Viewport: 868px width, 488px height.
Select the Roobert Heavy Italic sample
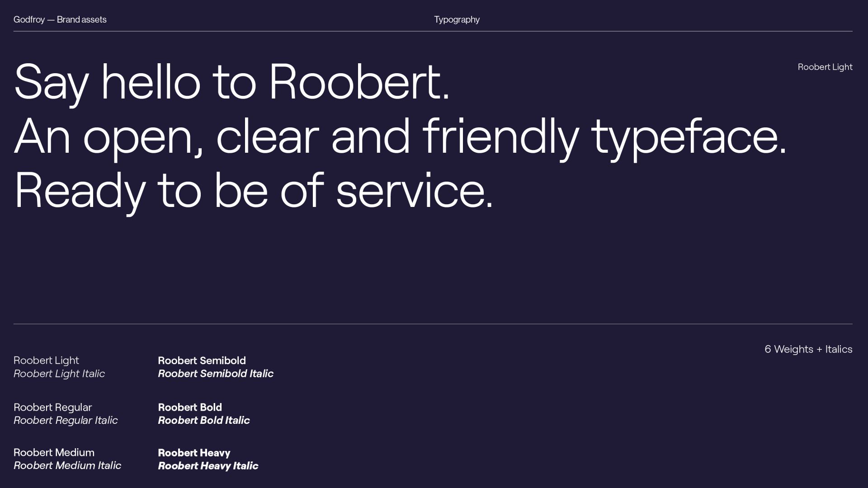point(208,466)
